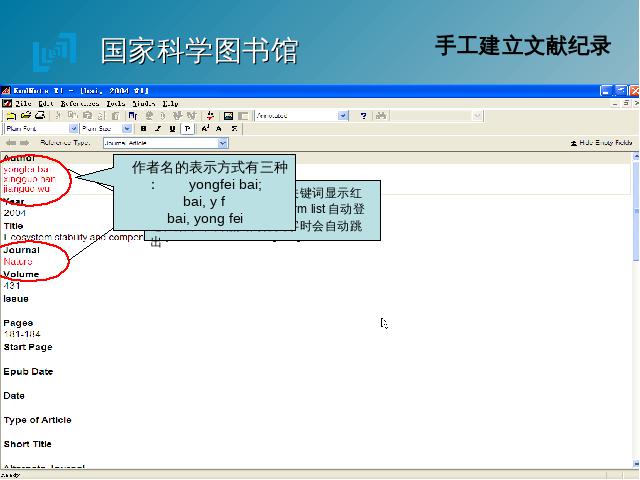The height and width of the screenshot is (480, 640).
Task: Click the 'Title' field label
Action: (13, 226)
